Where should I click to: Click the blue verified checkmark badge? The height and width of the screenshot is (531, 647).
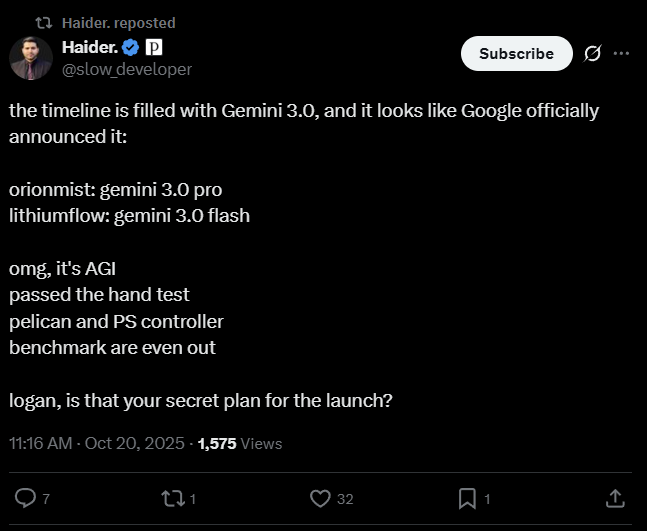(130, 47)
